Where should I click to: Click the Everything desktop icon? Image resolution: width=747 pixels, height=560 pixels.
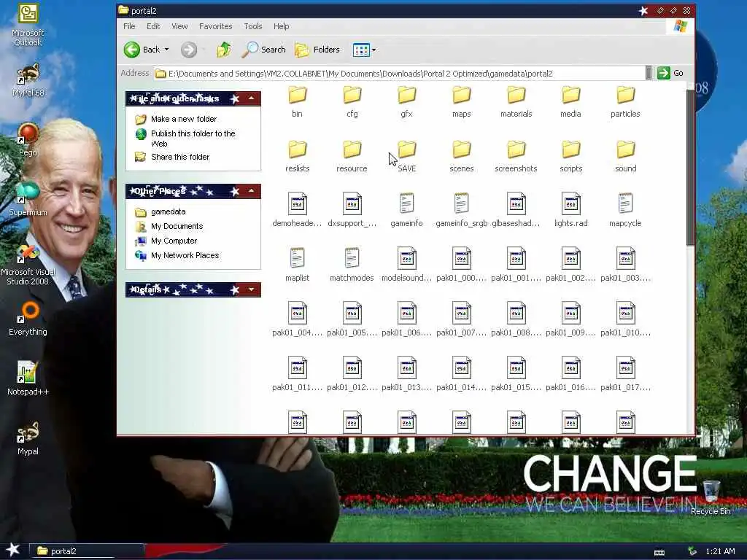[x=28, y=312]
